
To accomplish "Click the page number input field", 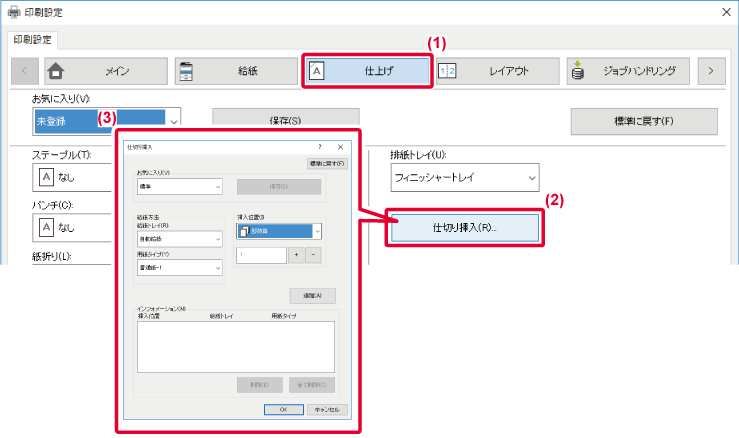I will [x=260, y=256].
